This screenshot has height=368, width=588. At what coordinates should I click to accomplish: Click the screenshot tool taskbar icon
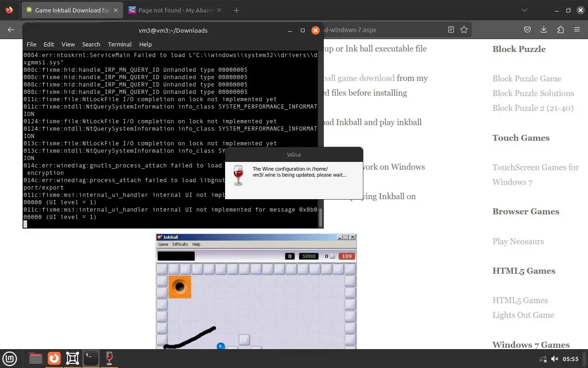[73, 358]
